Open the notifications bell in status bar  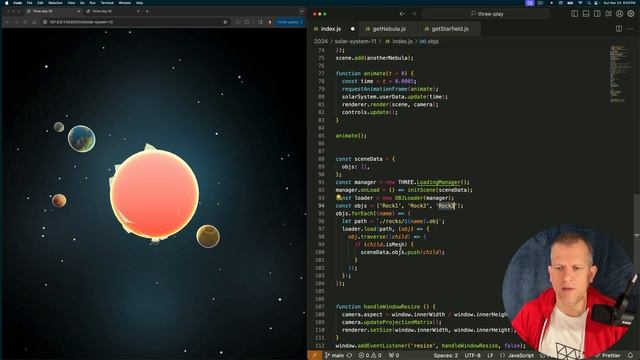tap(631, 356)
